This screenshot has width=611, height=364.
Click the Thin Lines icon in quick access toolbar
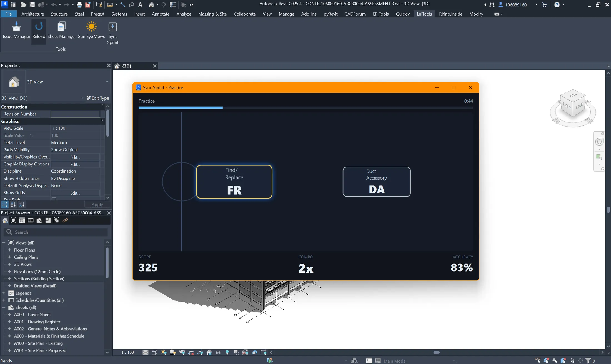click(x=172, y=4)
